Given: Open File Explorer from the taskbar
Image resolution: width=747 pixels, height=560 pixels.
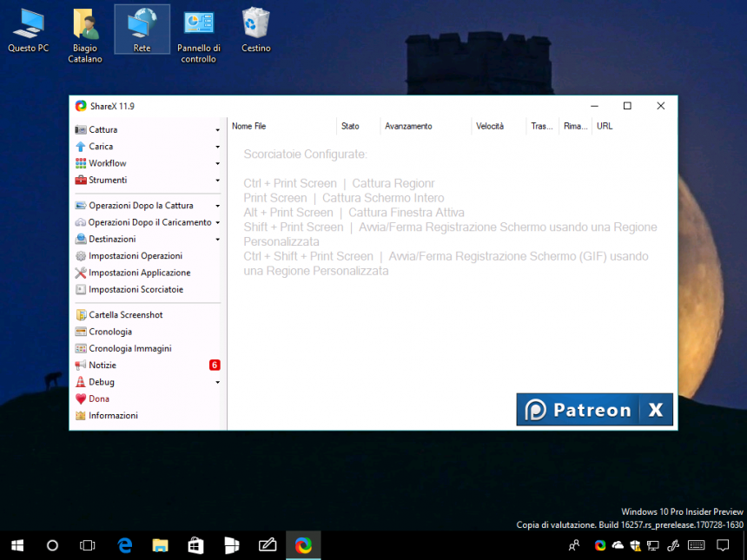Looking at the screenshot, I should pyautogui.click(x=160, y=545).
